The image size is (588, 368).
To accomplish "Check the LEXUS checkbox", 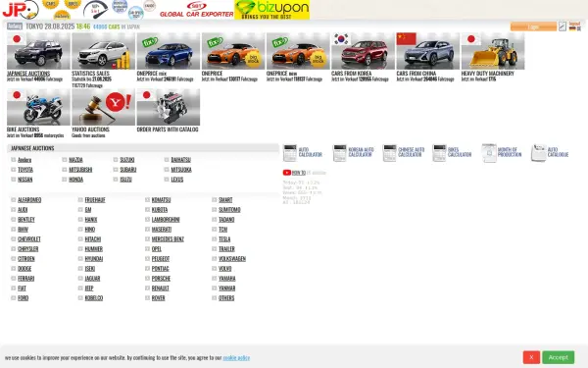I will click(167, 180).
